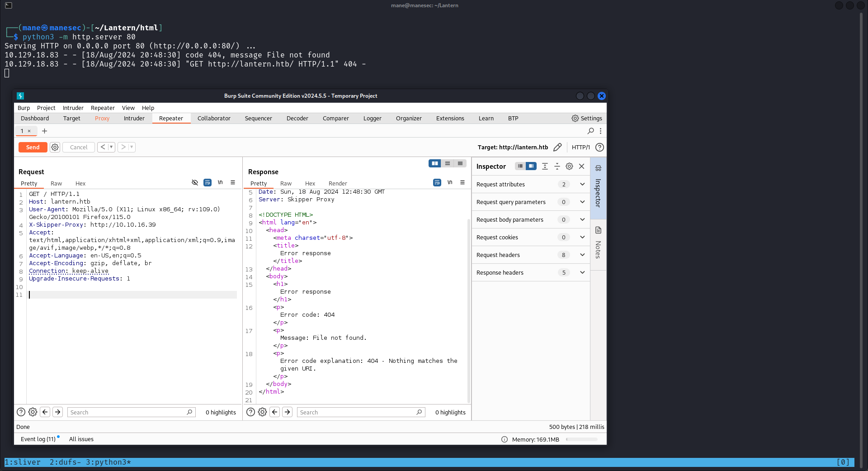Expand Request cookies section
The height and width of the screenshot is (471, 868).
click(x=531, y=238)
